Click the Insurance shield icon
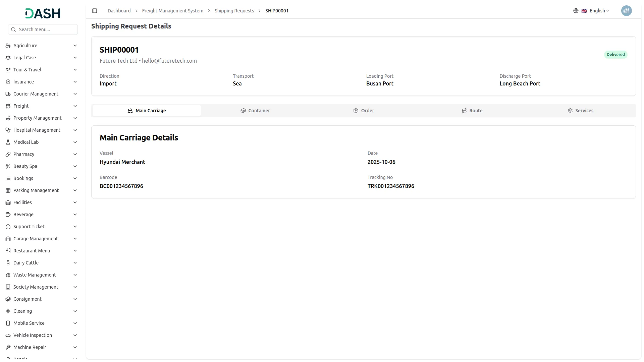Viewport: 644px width, 362px height. 8,82
